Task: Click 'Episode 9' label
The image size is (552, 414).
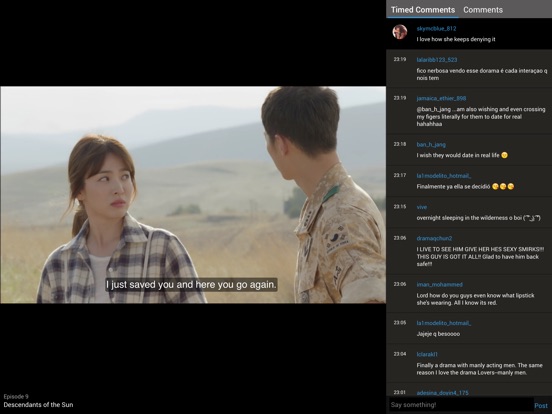Action: (x=16, y=396)
